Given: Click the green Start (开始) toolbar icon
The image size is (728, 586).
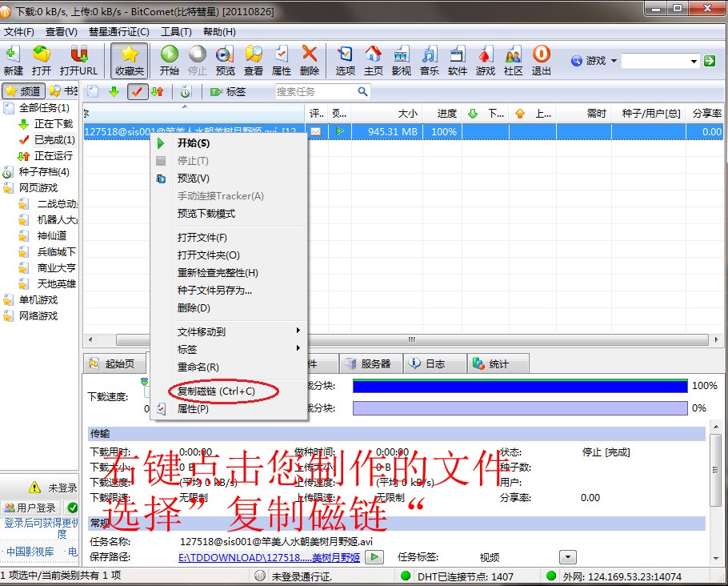Looking at the screenshot, I should click(170, 60).
